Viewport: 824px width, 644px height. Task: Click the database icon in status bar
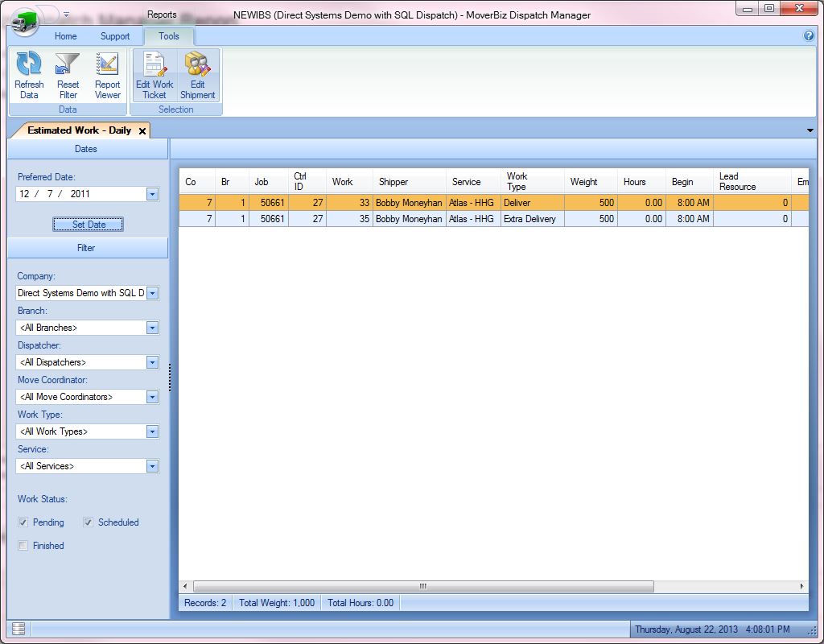(x=19, y=629)
